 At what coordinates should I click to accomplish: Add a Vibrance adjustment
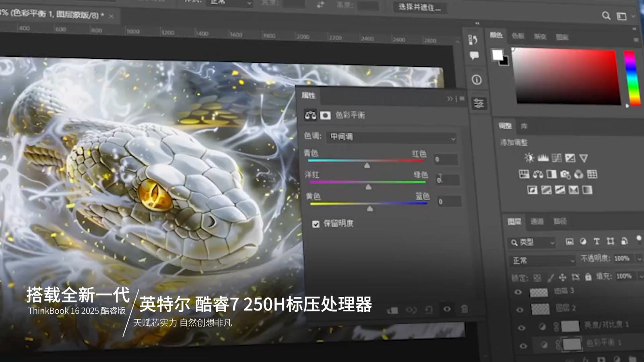pyautogui.click(x=584, y=158)
